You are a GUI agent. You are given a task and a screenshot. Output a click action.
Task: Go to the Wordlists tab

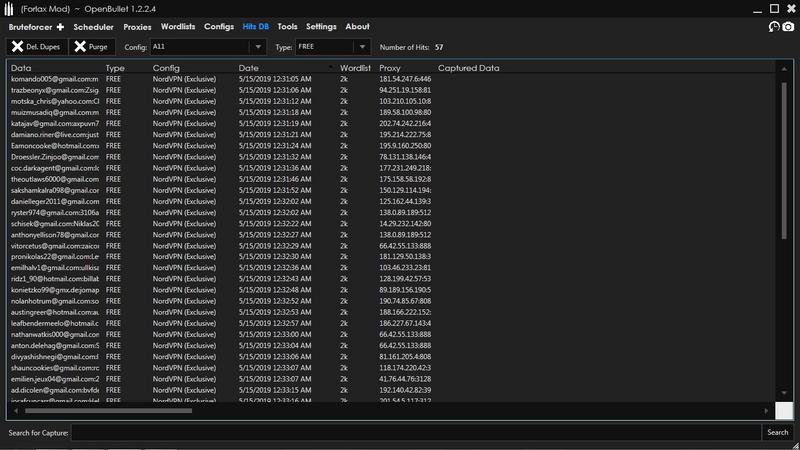pos(178,27)
